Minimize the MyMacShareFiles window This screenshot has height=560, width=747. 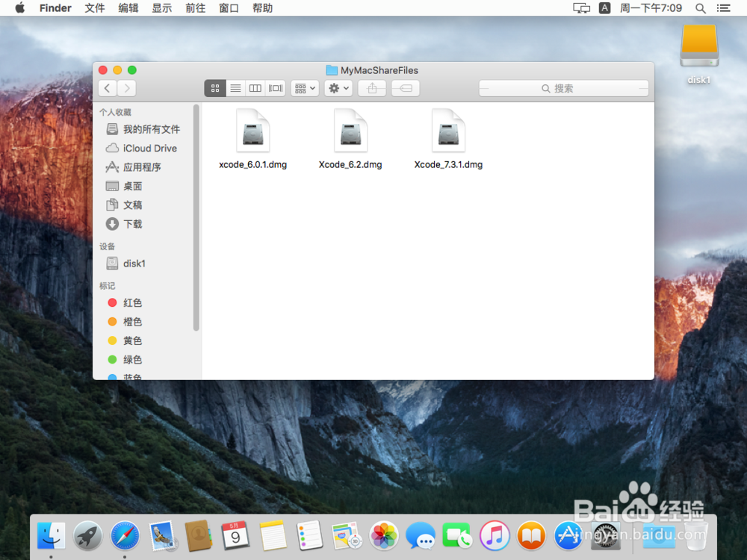click(x=117, y=70)
